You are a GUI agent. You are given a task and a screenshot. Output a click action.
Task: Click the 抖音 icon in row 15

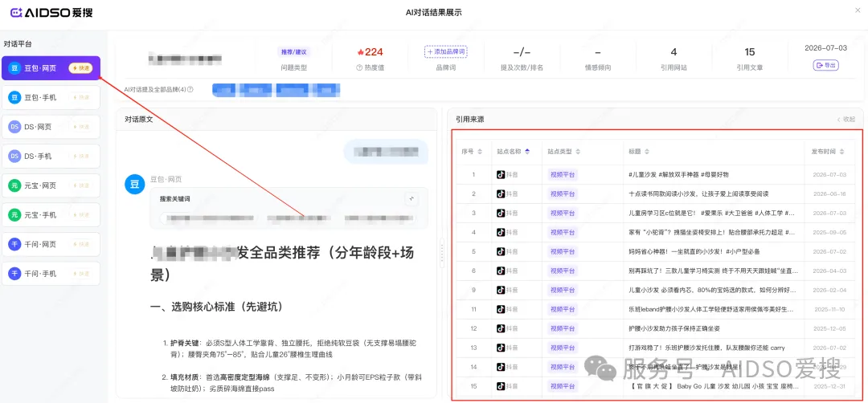[x=501, y=386]
